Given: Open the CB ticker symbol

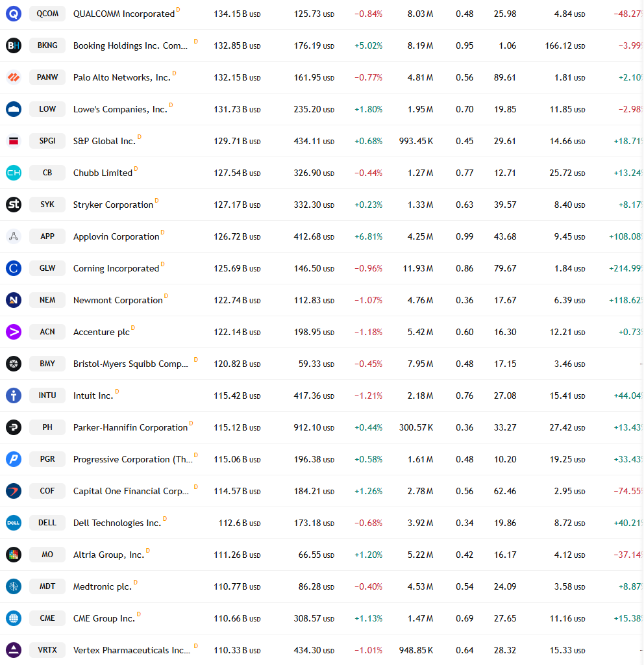Looking at the screenshot, I should point(47,173).
